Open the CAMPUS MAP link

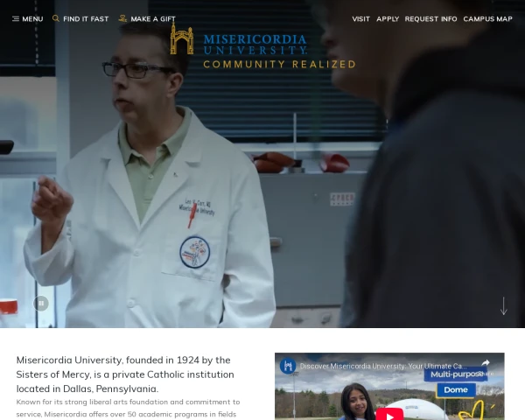pyautogui.click(x=487, y=19)
